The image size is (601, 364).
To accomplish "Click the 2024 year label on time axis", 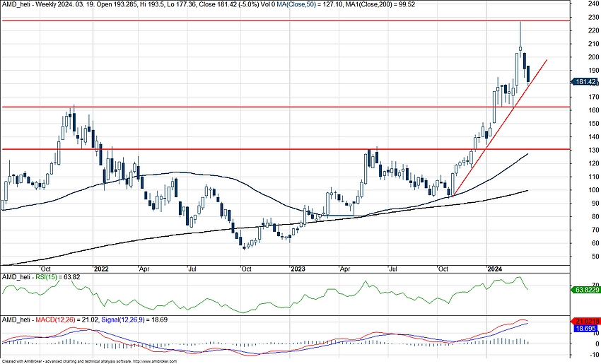I will [495, 269].
